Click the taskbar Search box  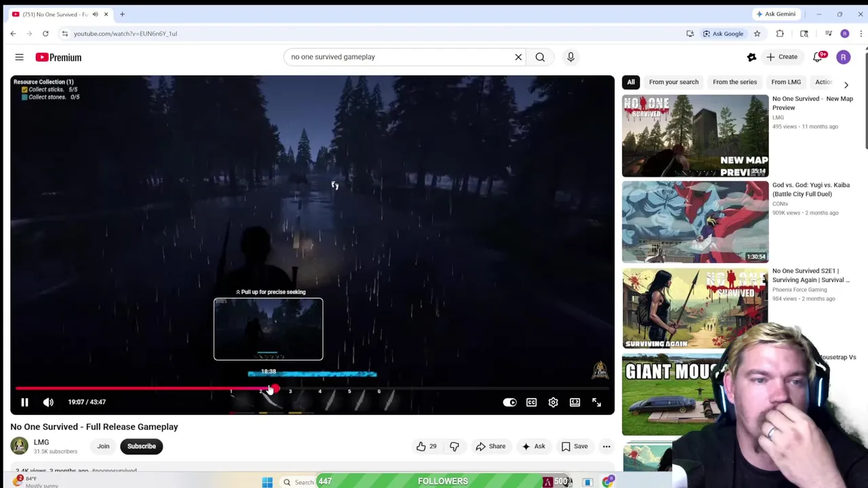pos(297,482)
